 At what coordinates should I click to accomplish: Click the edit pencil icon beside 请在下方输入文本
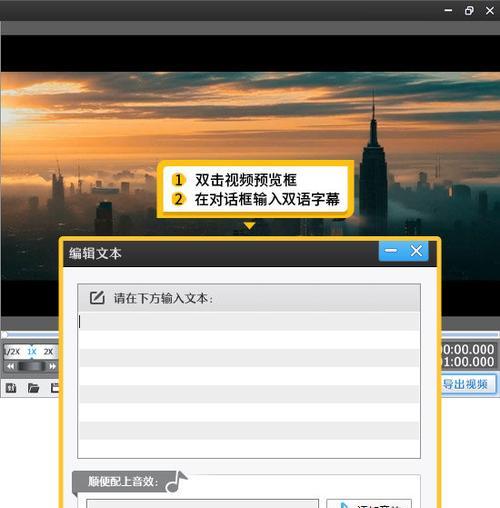[x=97, y=298]
